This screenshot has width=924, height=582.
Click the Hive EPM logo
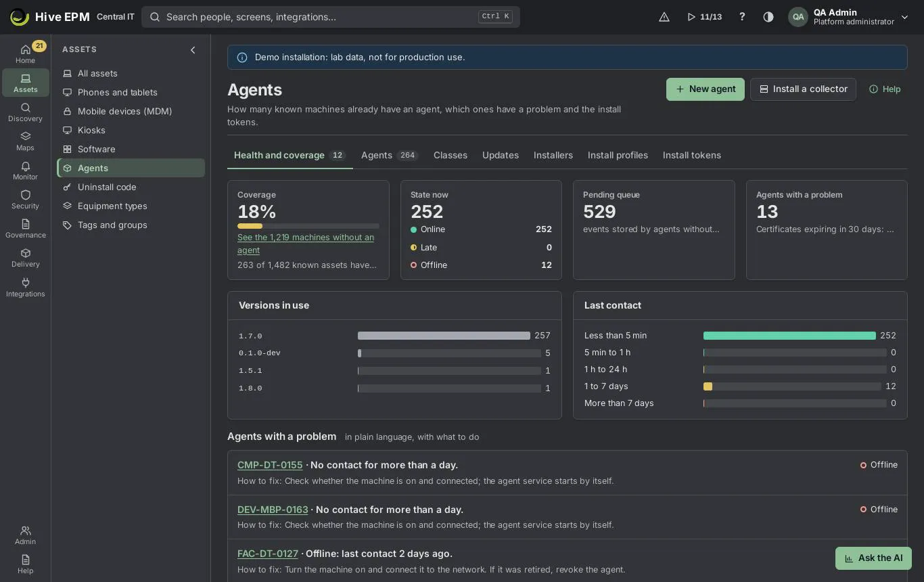(49, 17)
